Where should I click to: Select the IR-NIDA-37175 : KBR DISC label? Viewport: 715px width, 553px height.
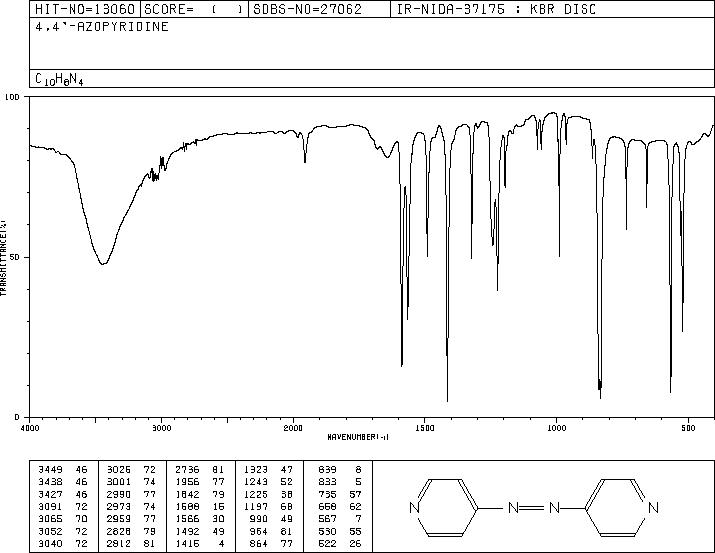[496, 9]
